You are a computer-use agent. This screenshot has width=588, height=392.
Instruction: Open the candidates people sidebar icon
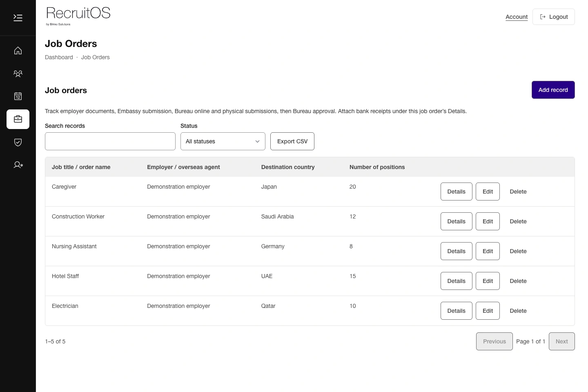[18, 73]
